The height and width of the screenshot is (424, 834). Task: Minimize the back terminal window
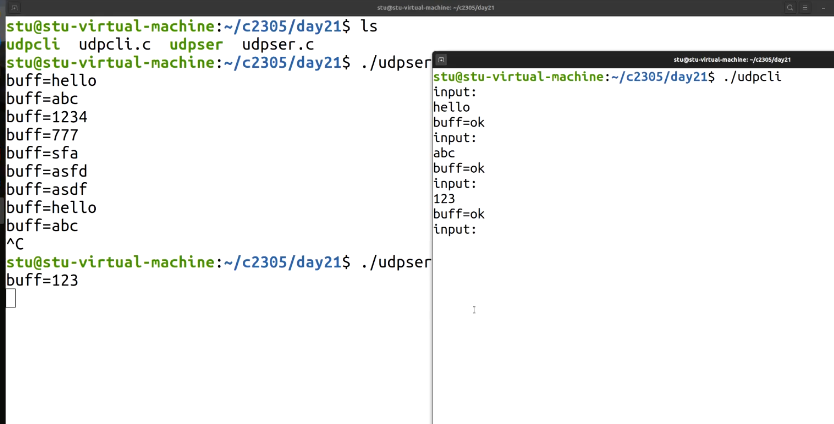pyautogui.click(x=823, y=7)
